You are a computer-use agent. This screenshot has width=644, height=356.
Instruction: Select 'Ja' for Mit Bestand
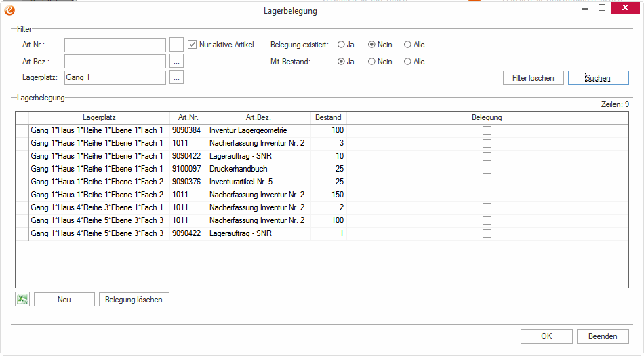click(x=341, y=62)
